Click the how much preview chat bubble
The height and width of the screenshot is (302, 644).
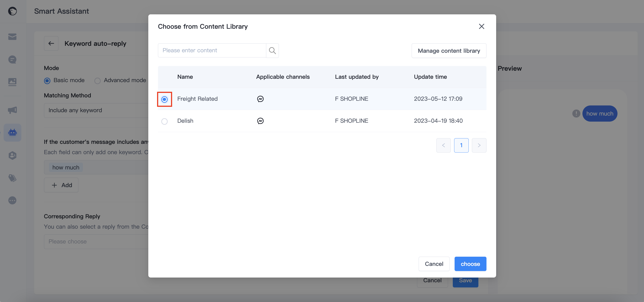pos(600,114)
